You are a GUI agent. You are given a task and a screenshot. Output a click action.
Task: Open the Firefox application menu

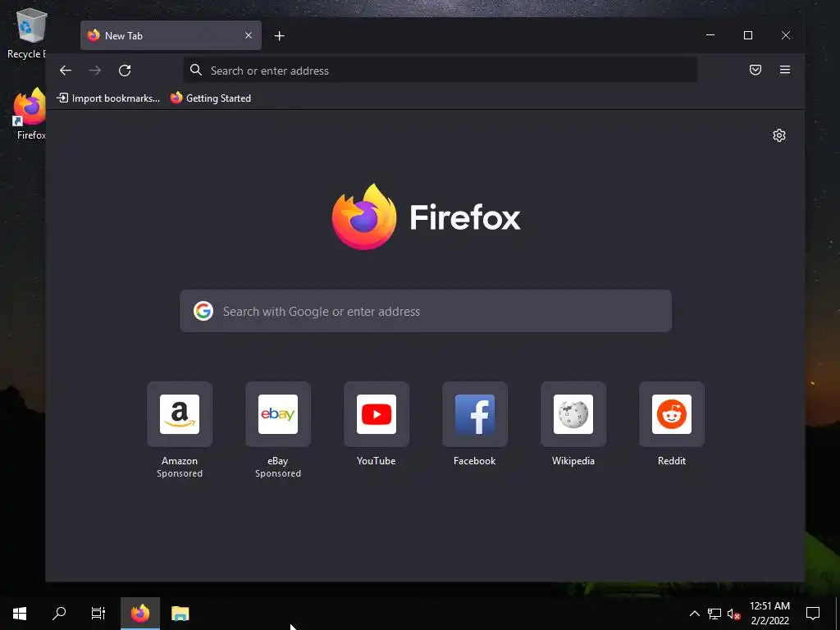click(x=785, y=70)
